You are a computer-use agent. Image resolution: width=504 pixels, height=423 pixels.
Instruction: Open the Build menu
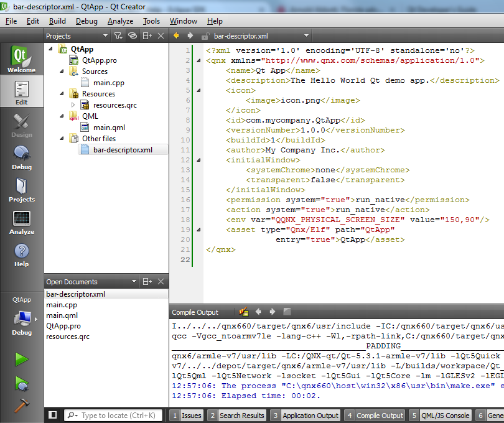tap(57, 21)
